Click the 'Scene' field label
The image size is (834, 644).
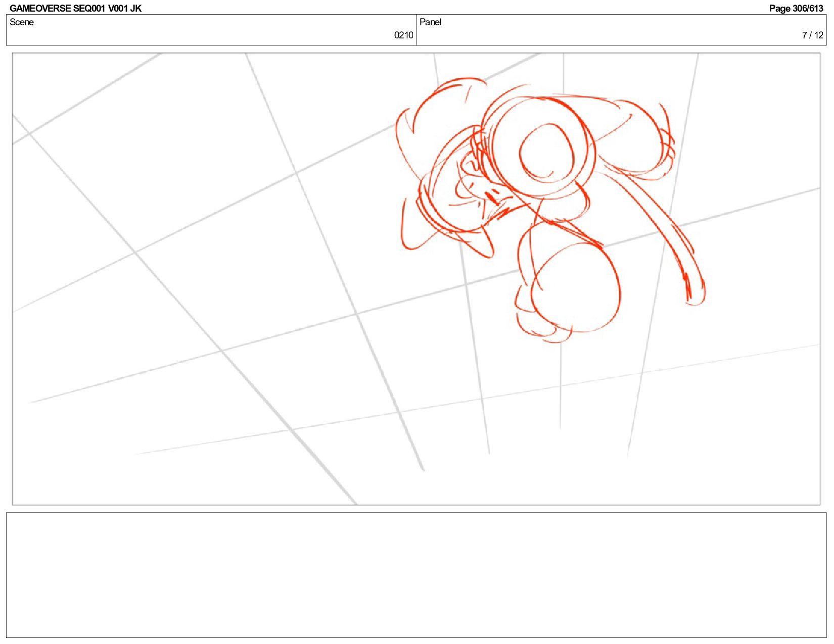point(22,22)
